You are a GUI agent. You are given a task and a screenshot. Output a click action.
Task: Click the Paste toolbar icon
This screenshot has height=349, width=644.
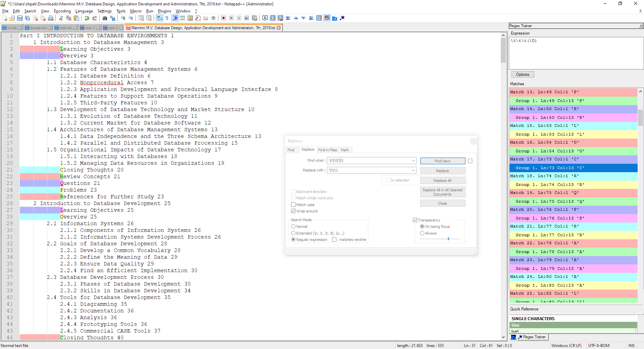click(76, 18)
